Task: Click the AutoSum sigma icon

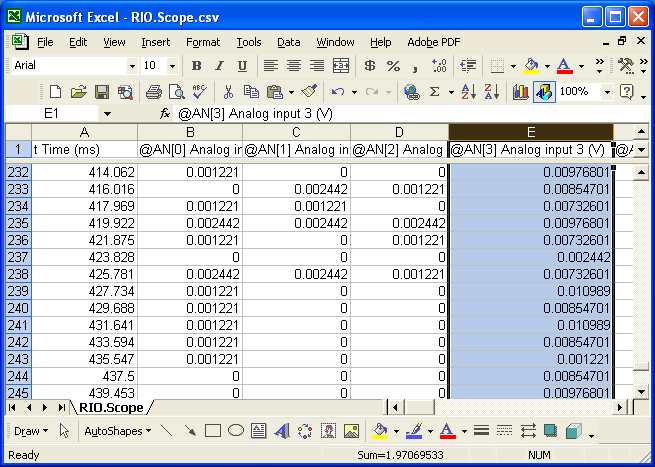Action: [x=435, y=92]
